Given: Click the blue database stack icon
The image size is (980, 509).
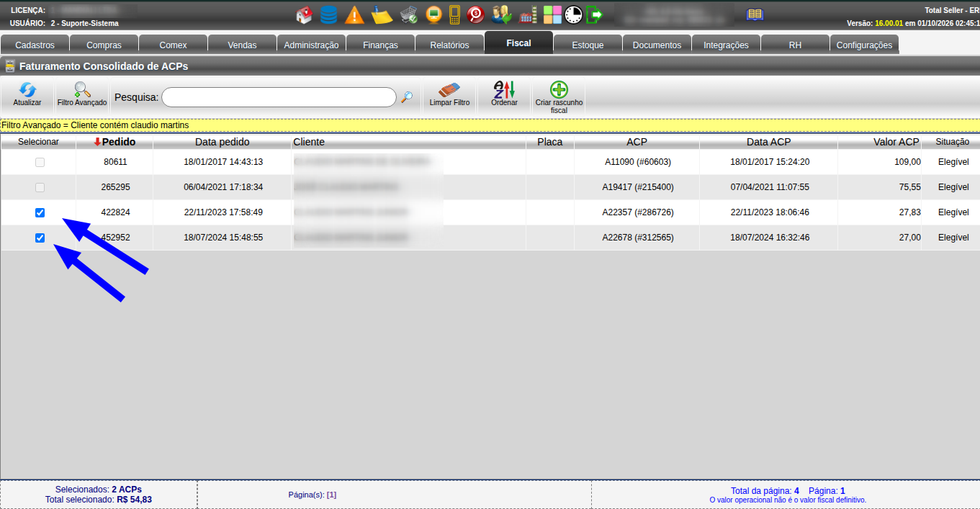Looking at the screenshot, I should (328, 15).
